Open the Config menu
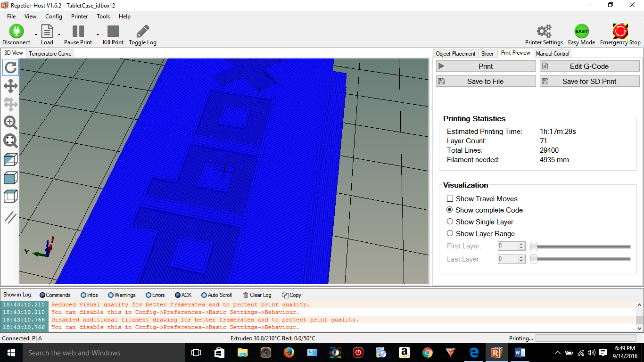This screenshot has width=644, height=362. click(54, 16)
